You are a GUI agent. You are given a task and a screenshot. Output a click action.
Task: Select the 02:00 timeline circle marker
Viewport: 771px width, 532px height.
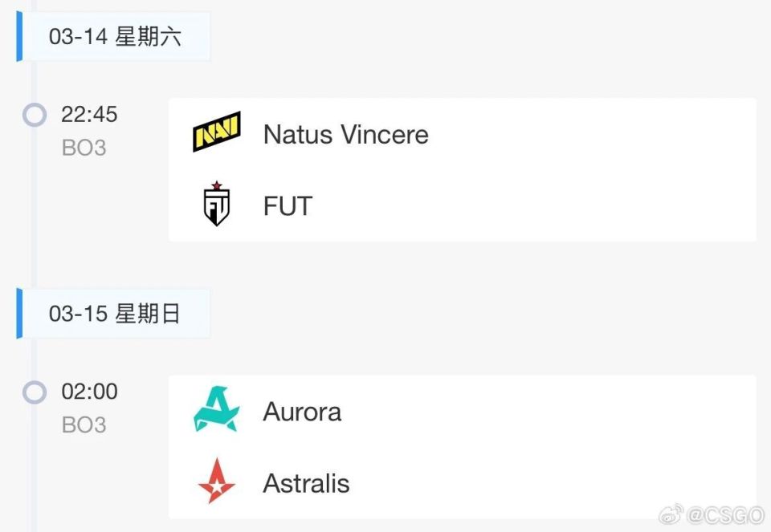pos(35,392)
